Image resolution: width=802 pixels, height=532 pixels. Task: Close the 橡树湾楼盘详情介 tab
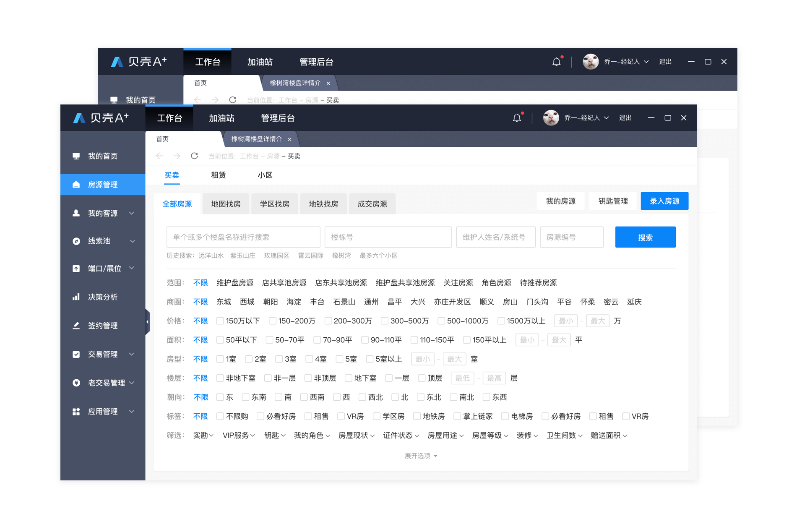click(x=289, y=139)
